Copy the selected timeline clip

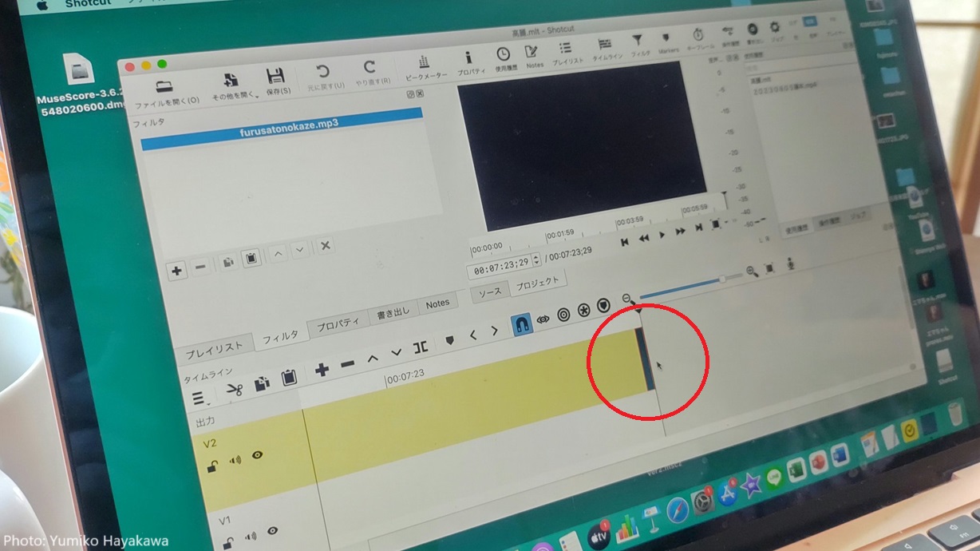pos(262,384)
